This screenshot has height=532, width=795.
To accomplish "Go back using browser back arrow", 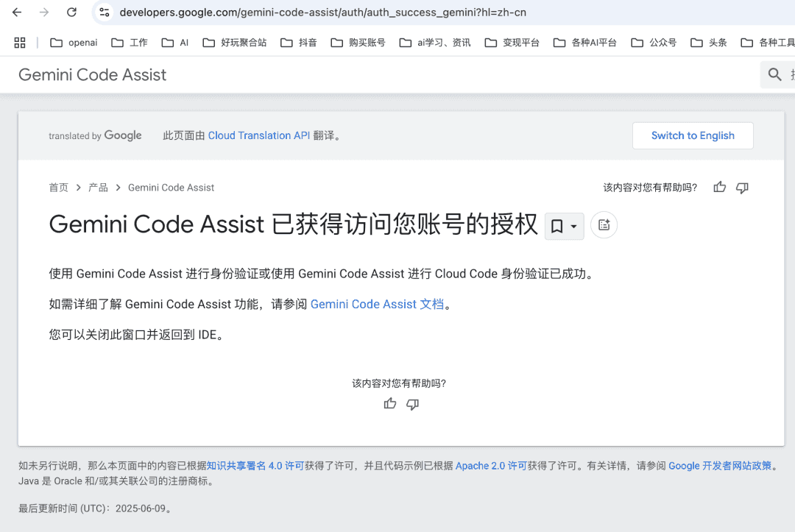I will pos(17,13).
